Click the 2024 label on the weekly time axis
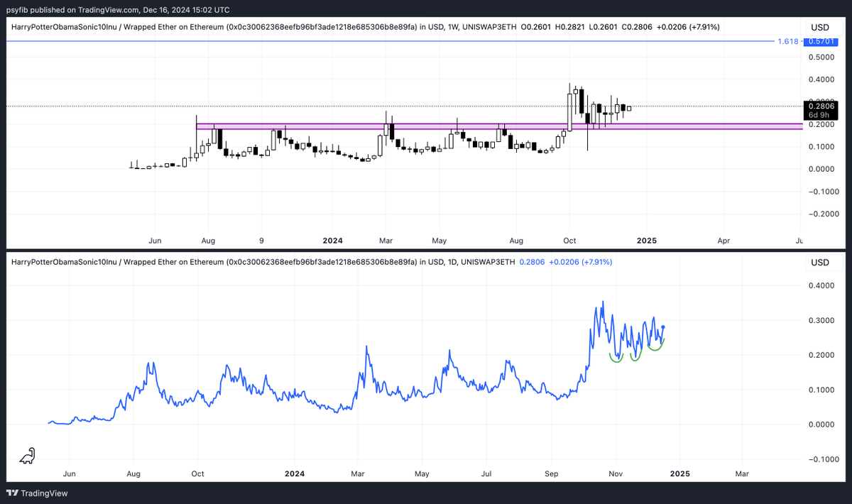The height and width of the screenshot is (504, 852). [x=333, y=241]
